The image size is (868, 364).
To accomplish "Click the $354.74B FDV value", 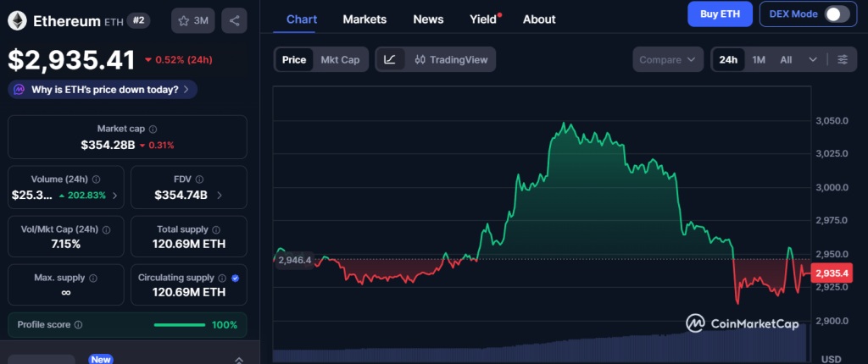I will point(181,196).
